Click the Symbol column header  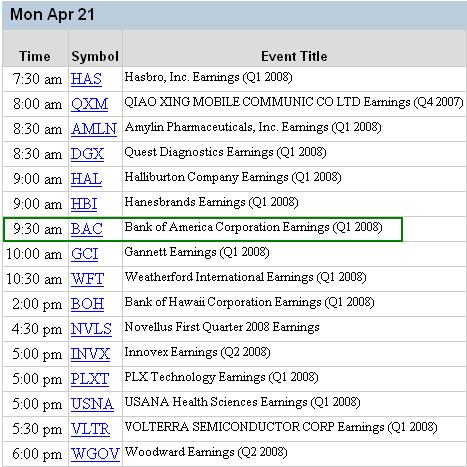coord(95,56)
